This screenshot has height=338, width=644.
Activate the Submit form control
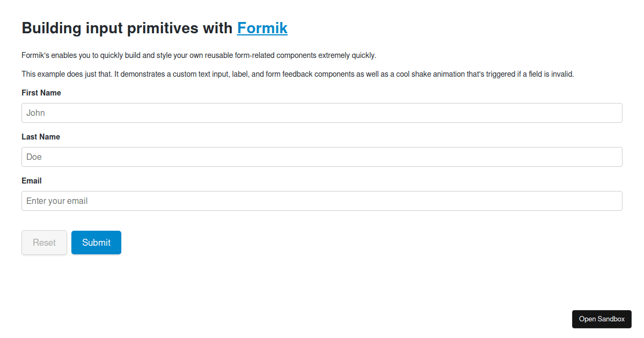point(96,242)
